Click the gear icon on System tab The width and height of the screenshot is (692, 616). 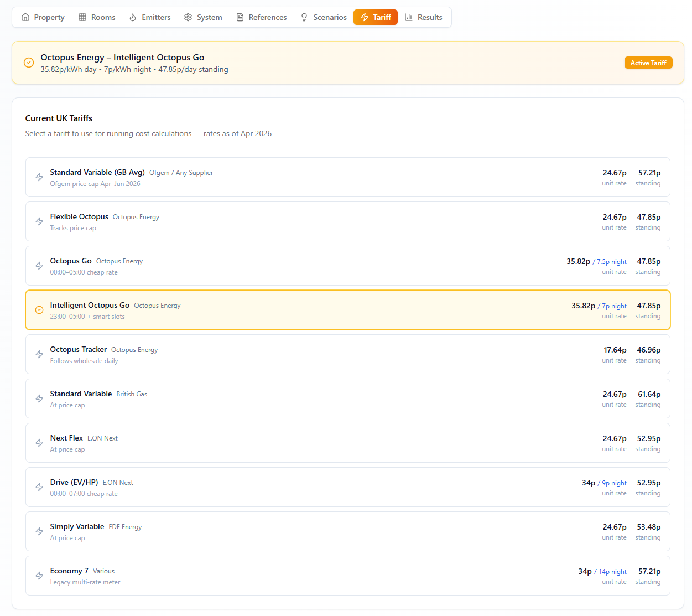tap(188, 17)
